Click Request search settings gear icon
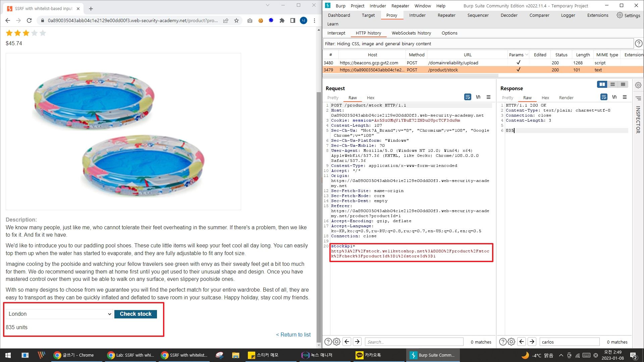 (336, 342)
